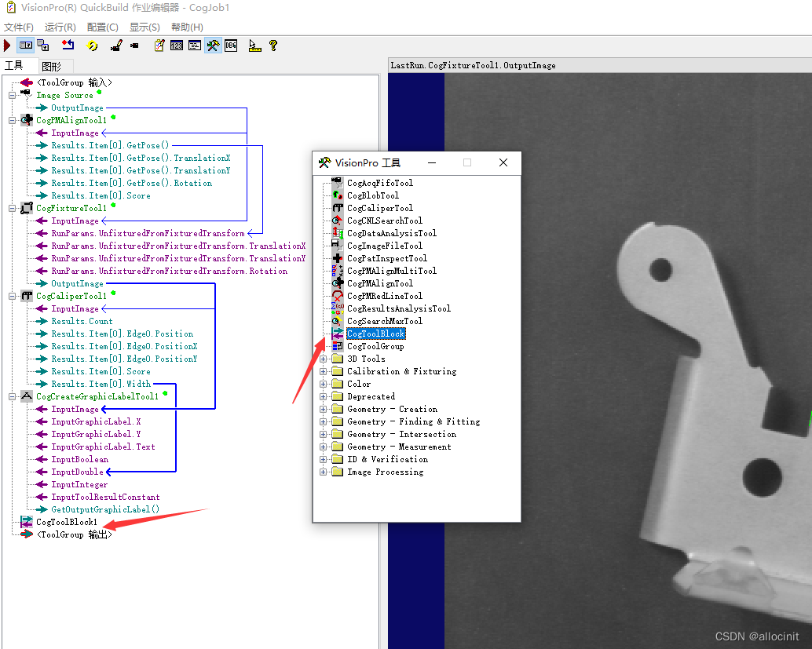Image resolution: width=812 pixels, height=649 pixels.
Task: Open the 文件(F) menu
Action: 19,27
